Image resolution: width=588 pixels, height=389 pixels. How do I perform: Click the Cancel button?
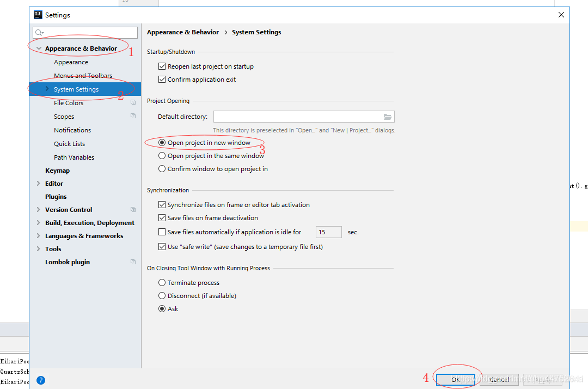point(499,380)
